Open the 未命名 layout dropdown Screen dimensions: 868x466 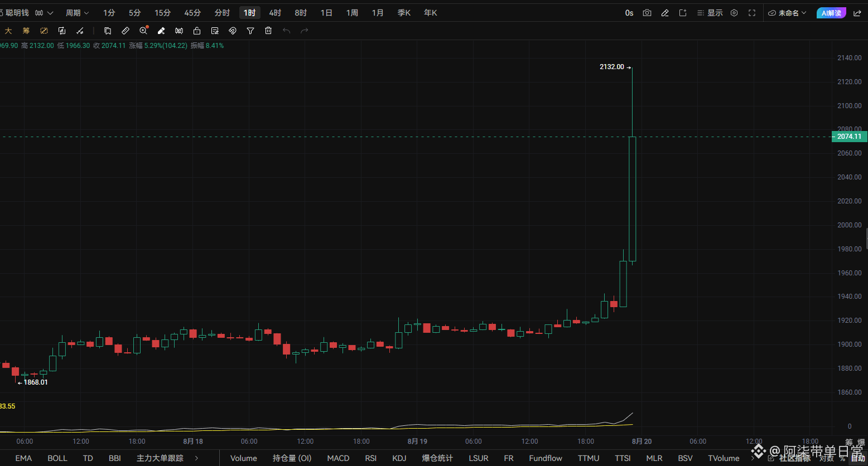788,13
